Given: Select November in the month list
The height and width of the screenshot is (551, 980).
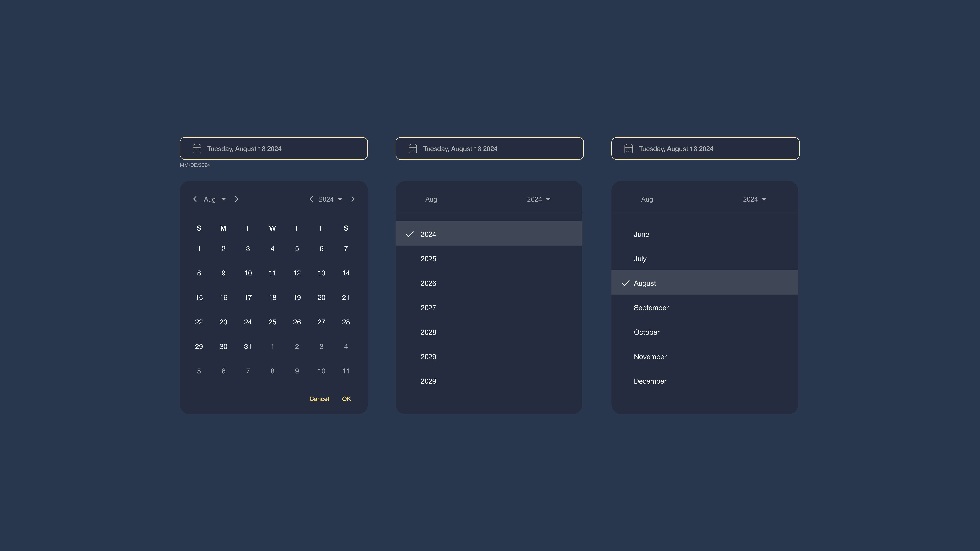Looking at the screenshot, I should [x=705, y=357].
